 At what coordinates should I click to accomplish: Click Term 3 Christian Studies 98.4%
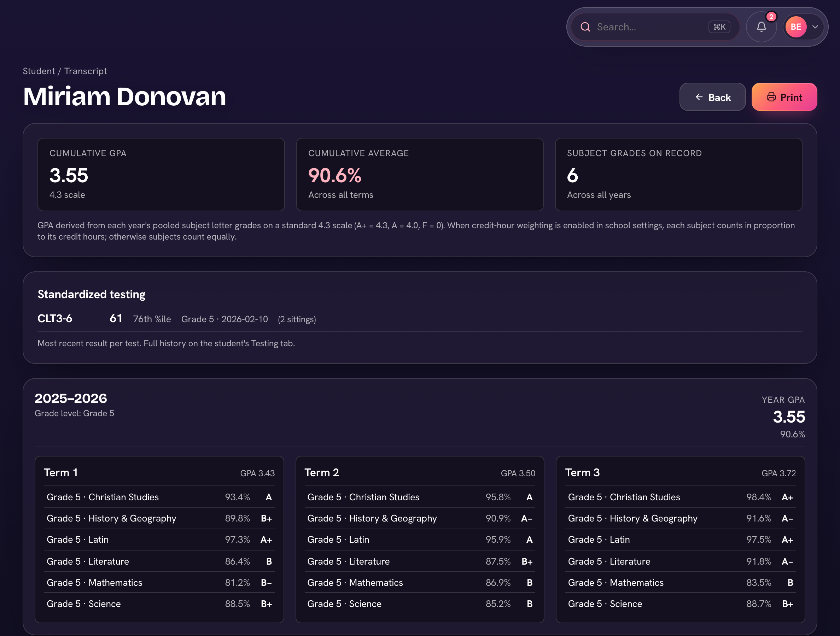[x=759, y=497]
